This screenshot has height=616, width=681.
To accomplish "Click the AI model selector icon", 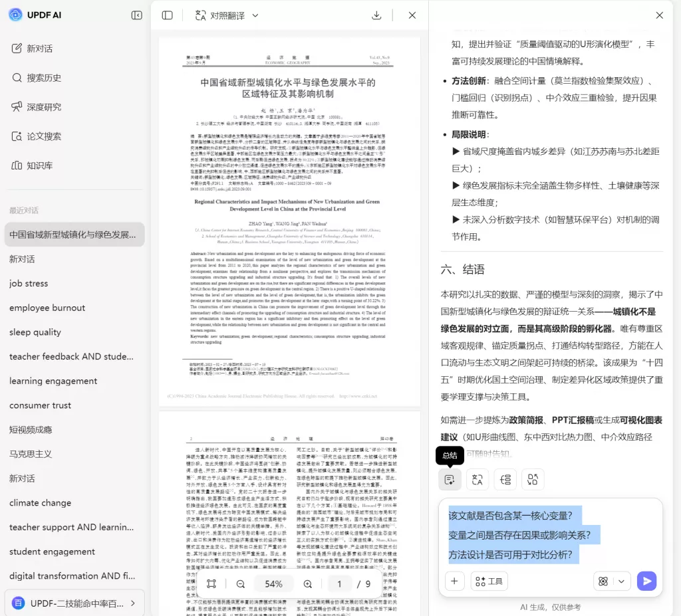I will tap(603, 581).
